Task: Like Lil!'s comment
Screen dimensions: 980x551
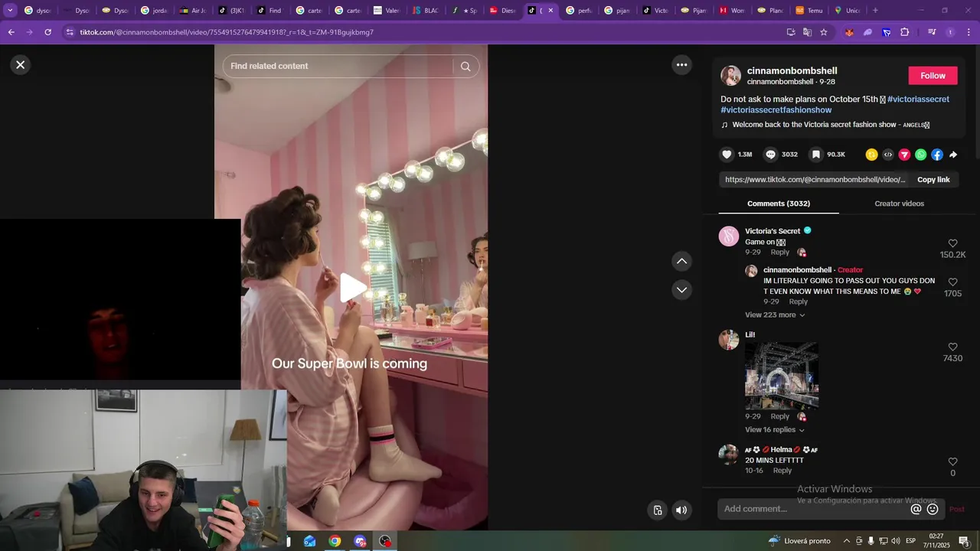Action: tap(952, 347)
